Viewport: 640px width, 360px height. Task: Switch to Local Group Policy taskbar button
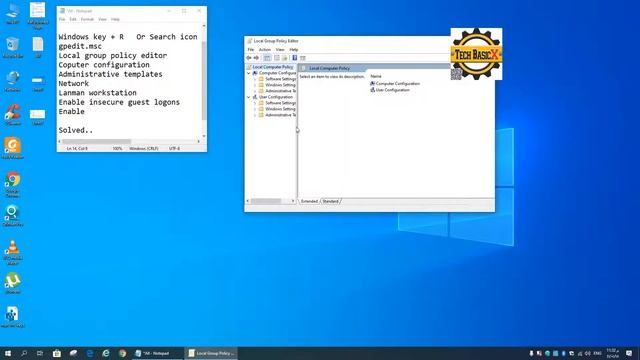(211, 353)
